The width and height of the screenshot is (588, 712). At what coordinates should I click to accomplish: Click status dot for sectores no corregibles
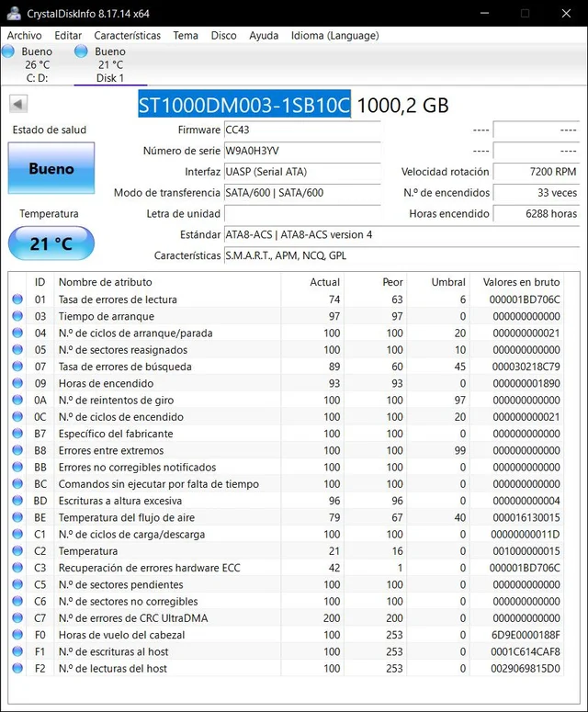click(17, 601)
